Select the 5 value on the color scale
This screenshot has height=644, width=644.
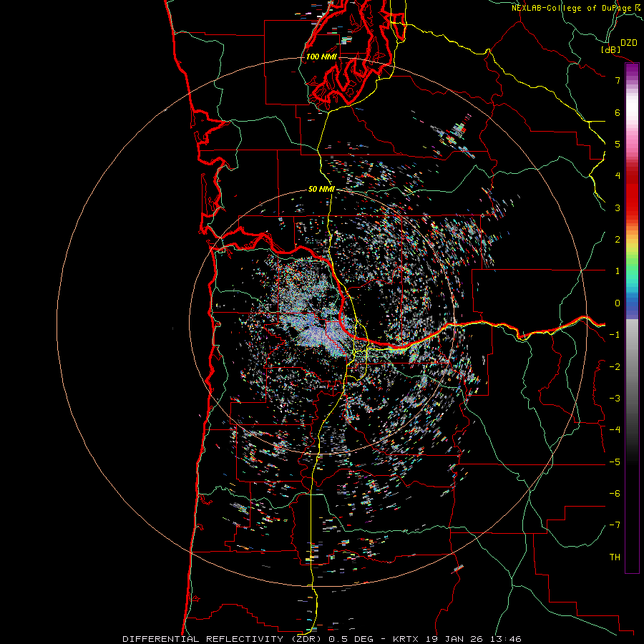[x=618, y=144]
